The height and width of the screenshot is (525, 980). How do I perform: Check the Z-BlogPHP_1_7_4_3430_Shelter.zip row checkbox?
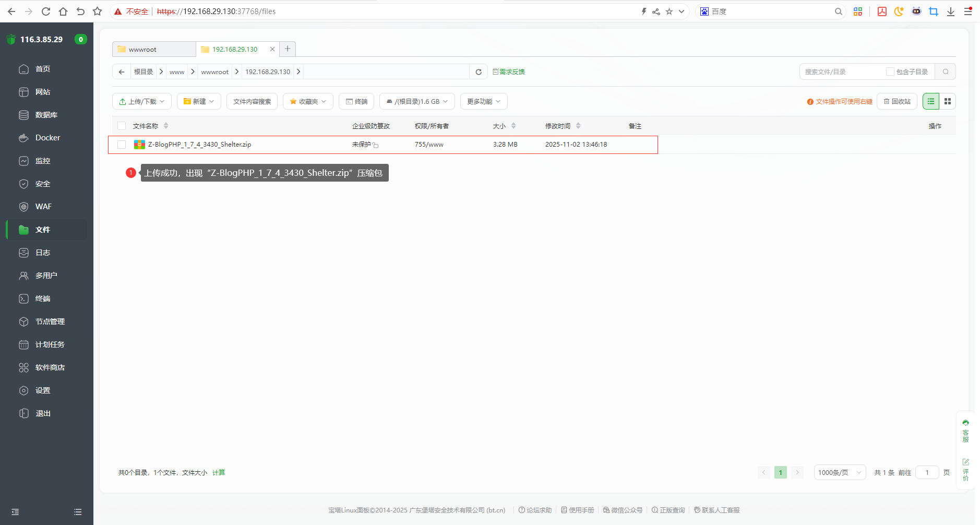tap(122, 145)
